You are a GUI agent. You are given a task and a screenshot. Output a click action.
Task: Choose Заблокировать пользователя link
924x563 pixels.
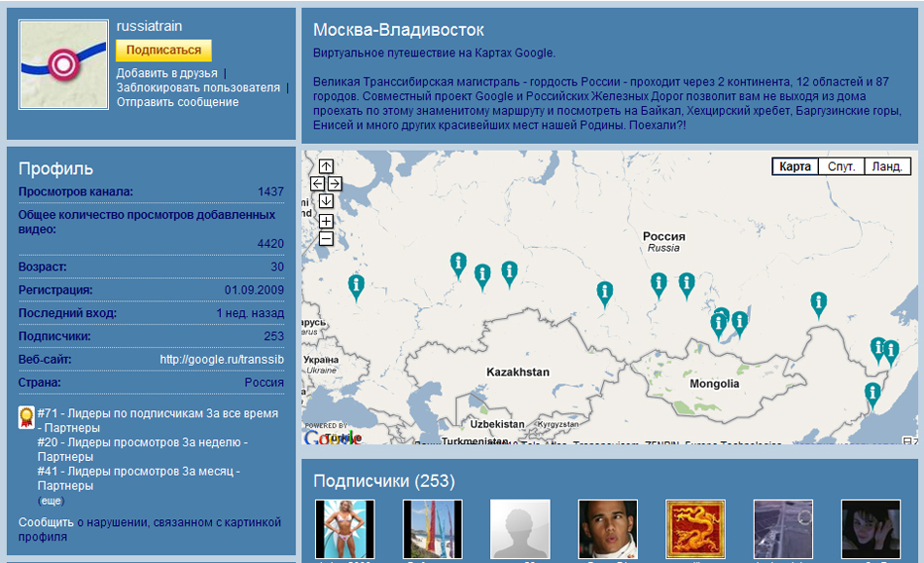tap(198, 88)
